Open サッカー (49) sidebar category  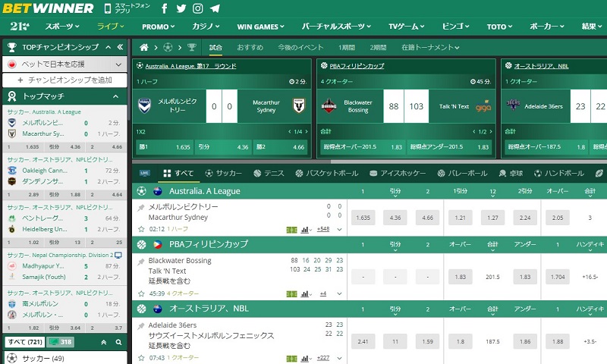(x=64, y=358)
